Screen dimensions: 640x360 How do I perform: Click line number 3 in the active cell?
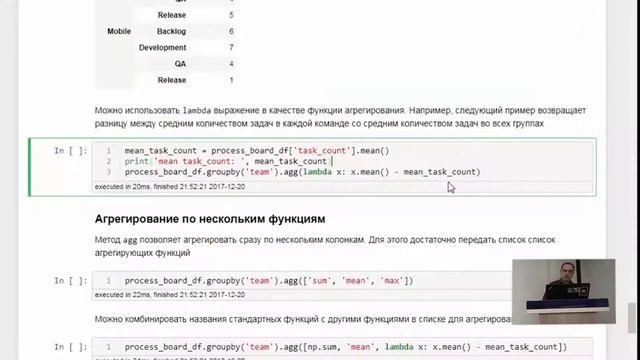(109, 172)
